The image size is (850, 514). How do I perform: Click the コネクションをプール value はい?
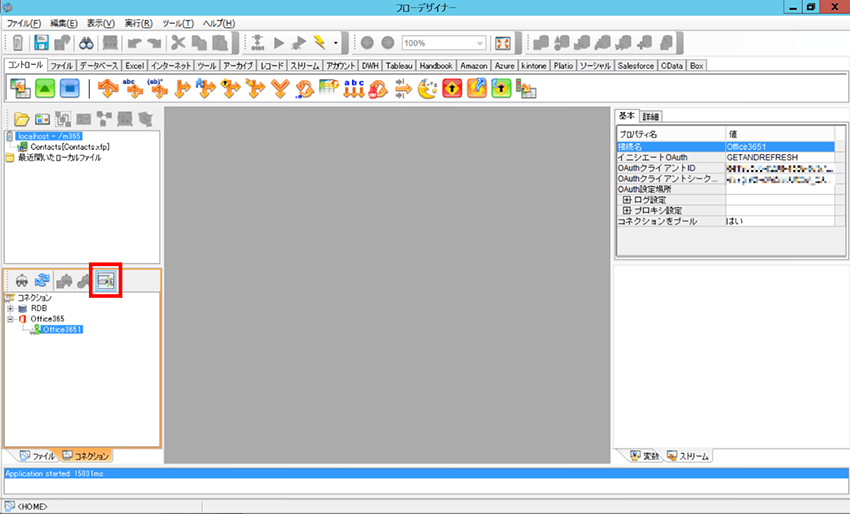coord(780,221)
